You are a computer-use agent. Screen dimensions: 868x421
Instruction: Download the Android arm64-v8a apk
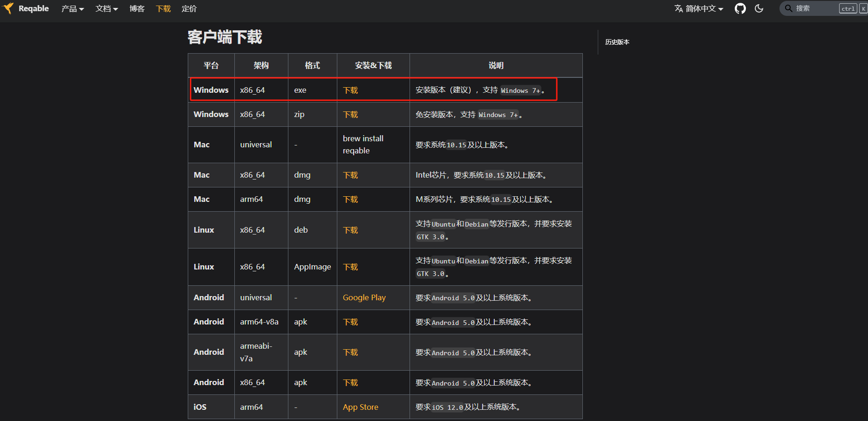350,322
